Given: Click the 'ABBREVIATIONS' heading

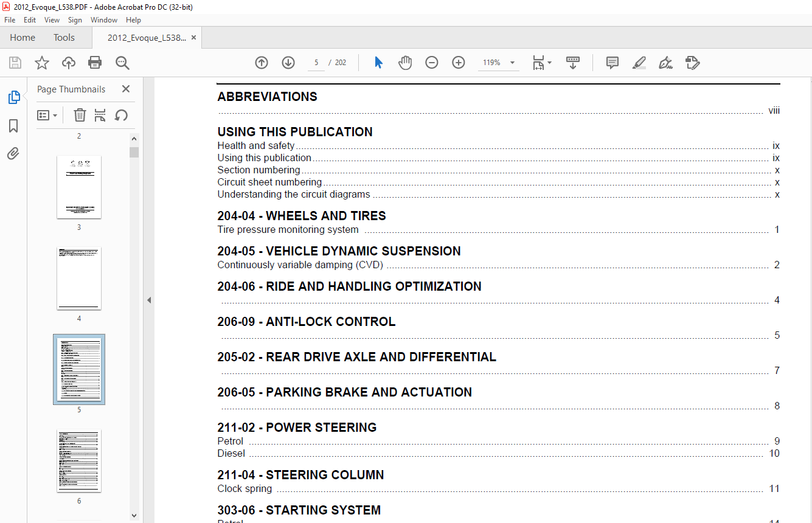Looking at the screenshot, I should point(268,97).
